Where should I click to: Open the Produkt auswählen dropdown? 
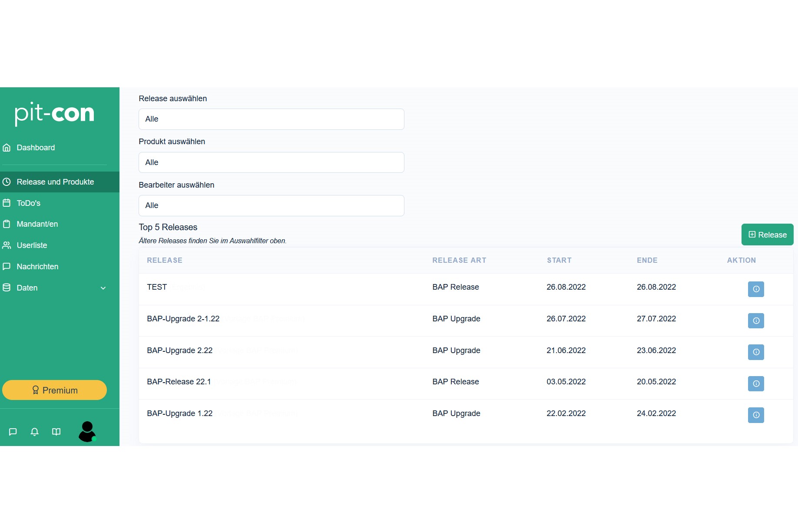point(271,162)
